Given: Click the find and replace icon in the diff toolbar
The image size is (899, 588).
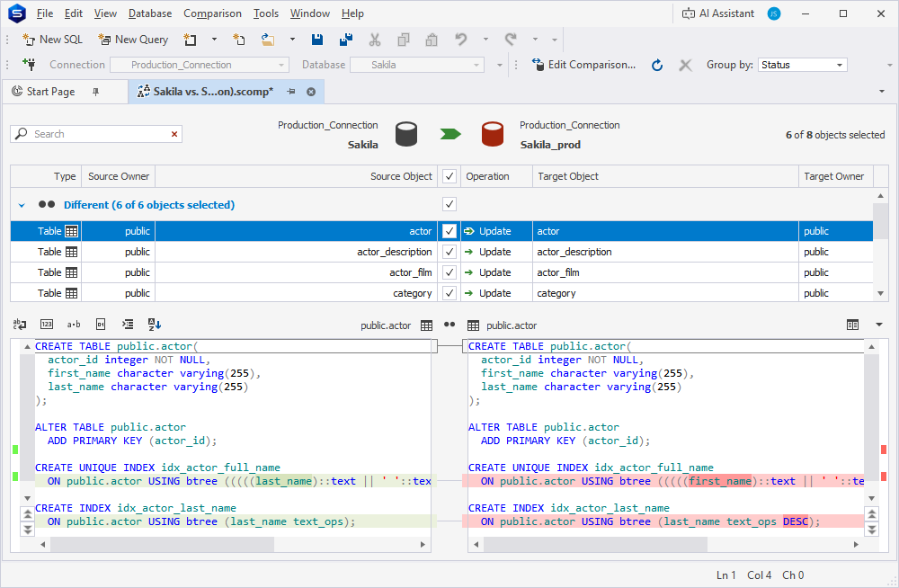Looking at the screenshot, I should click(x=20, y=325).
